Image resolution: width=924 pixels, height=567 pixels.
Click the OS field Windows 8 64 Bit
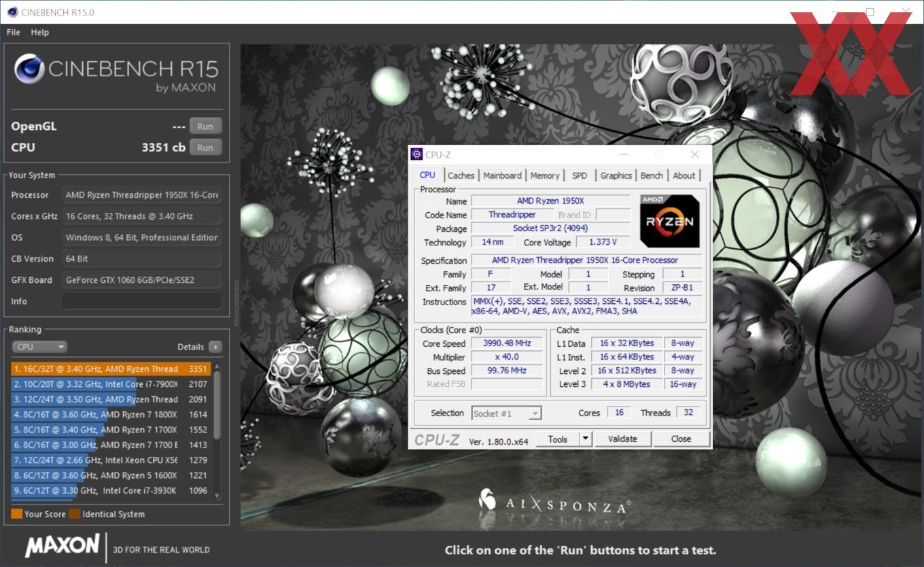coord(142,238)
